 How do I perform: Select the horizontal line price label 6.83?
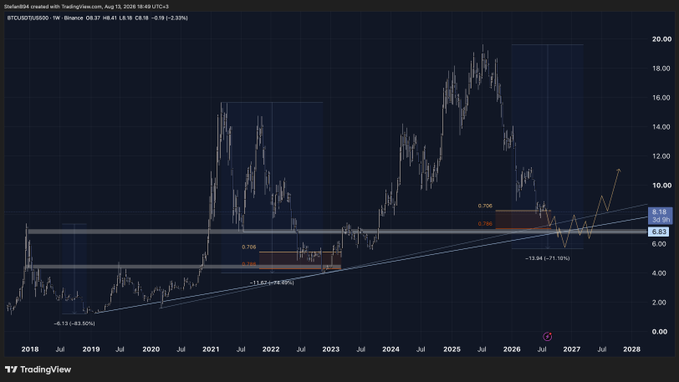click(659, 232)
